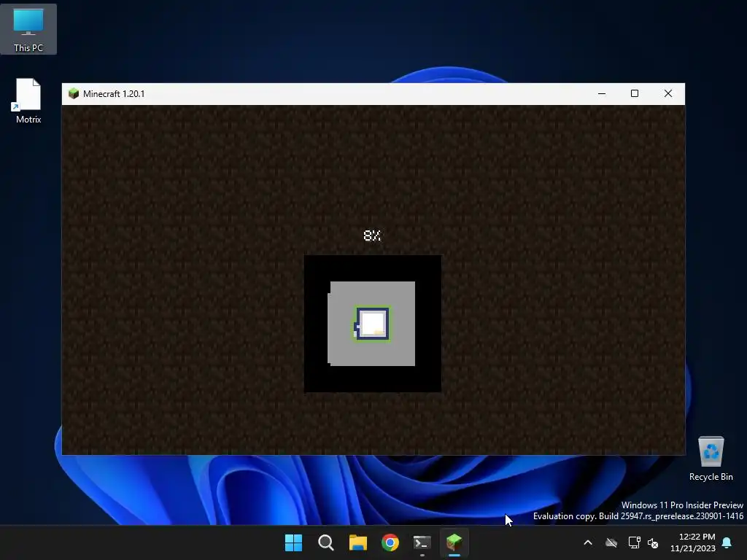
Task: Select the Motrix desktop shortcut
Action: (28, 101)
